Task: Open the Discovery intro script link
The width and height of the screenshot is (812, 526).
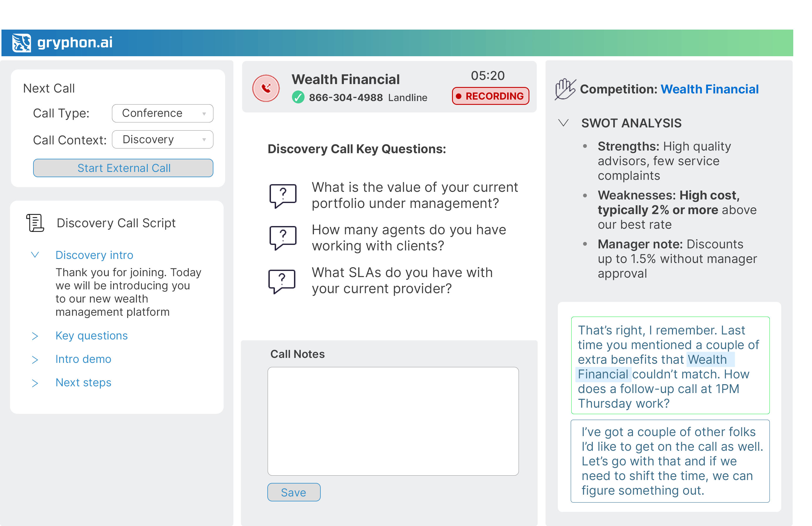Action: (x=94, y=255)
